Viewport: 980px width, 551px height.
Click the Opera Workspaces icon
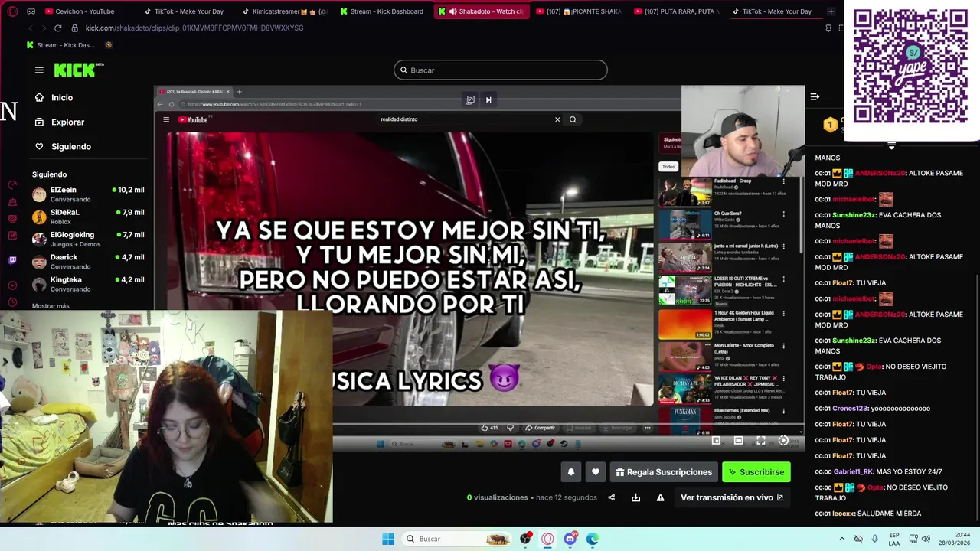click(31, 11)
